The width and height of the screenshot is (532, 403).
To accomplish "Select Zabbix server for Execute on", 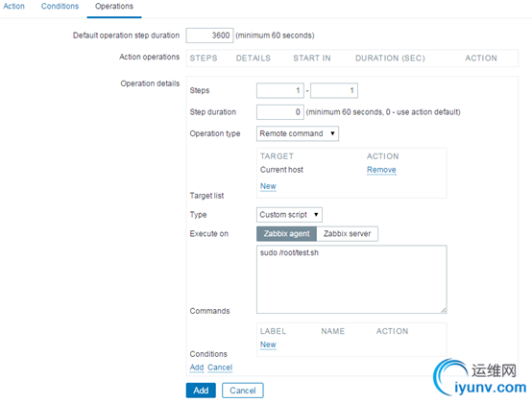I will [347, 234].
